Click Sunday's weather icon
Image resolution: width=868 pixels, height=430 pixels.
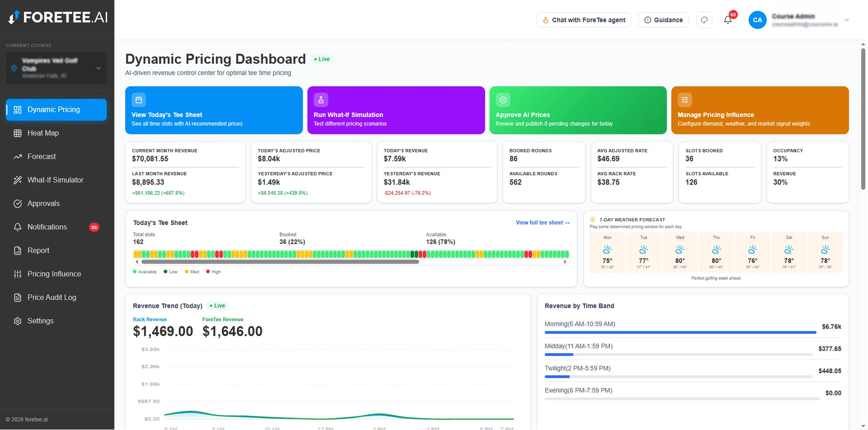click(x=825, y=249)
